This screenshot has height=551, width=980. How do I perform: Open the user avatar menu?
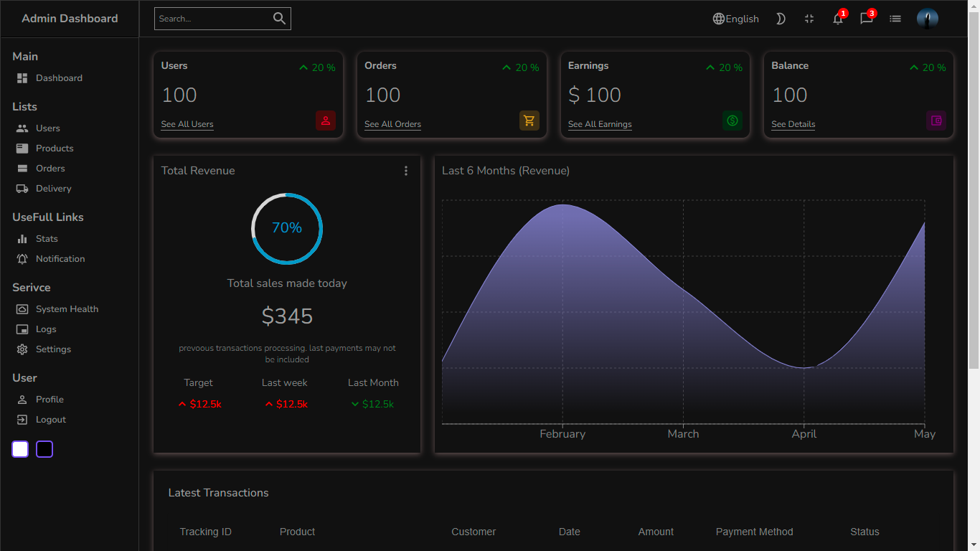928,18
